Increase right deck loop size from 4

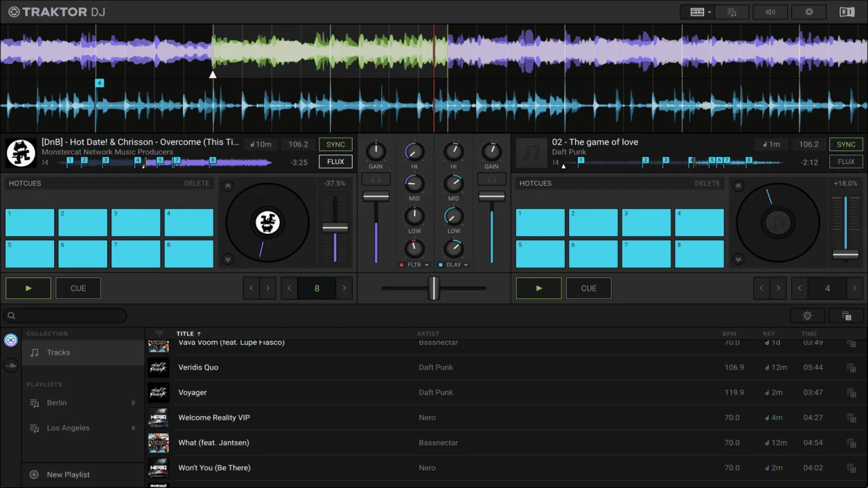coord(854,288)
